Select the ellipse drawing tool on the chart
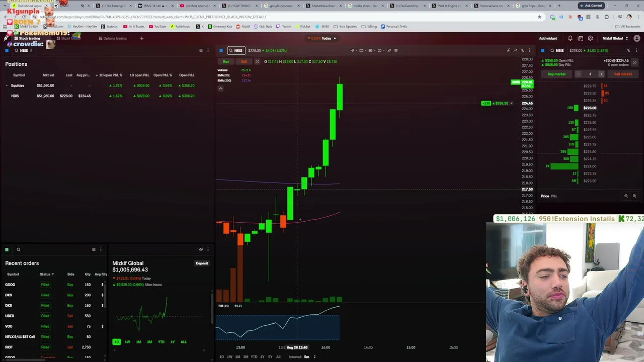Viewport: 644px width, 362px height. point(379,50)
